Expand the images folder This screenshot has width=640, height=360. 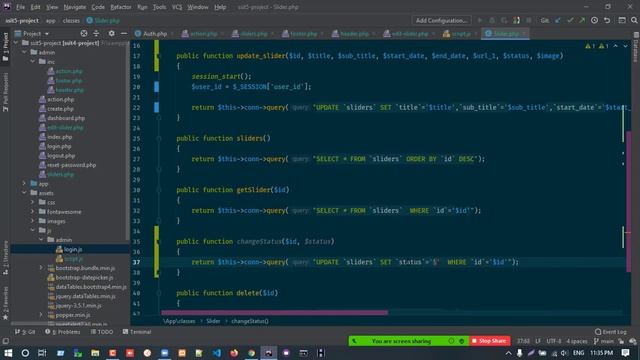(x=33, y=221)
